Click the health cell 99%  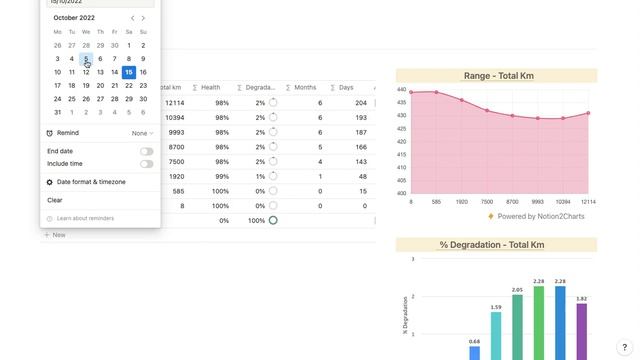[x=222, y=176]
